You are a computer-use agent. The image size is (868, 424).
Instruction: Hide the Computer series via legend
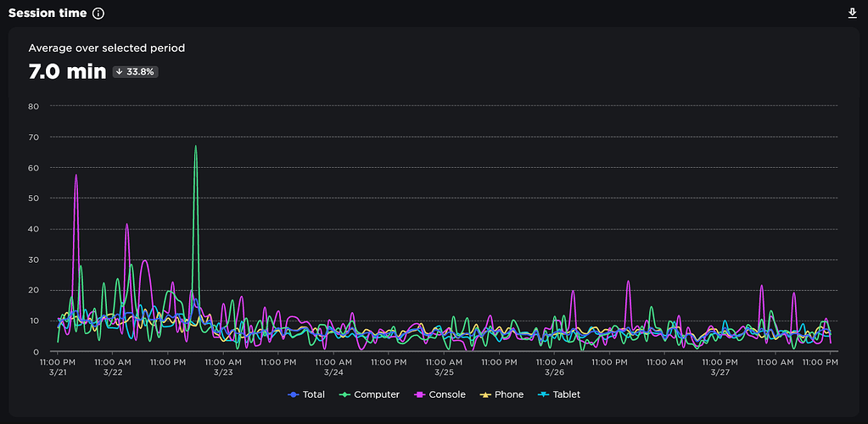pos(369,394)
